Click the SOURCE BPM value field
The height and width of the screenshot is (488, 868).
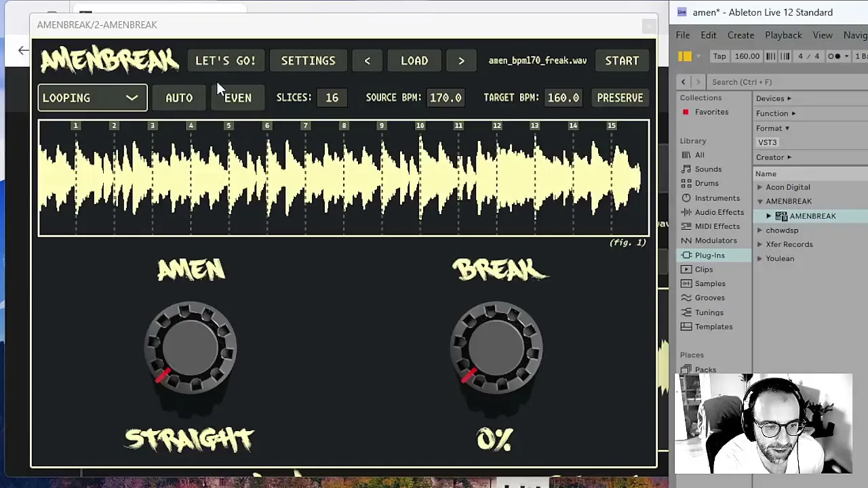446,98
